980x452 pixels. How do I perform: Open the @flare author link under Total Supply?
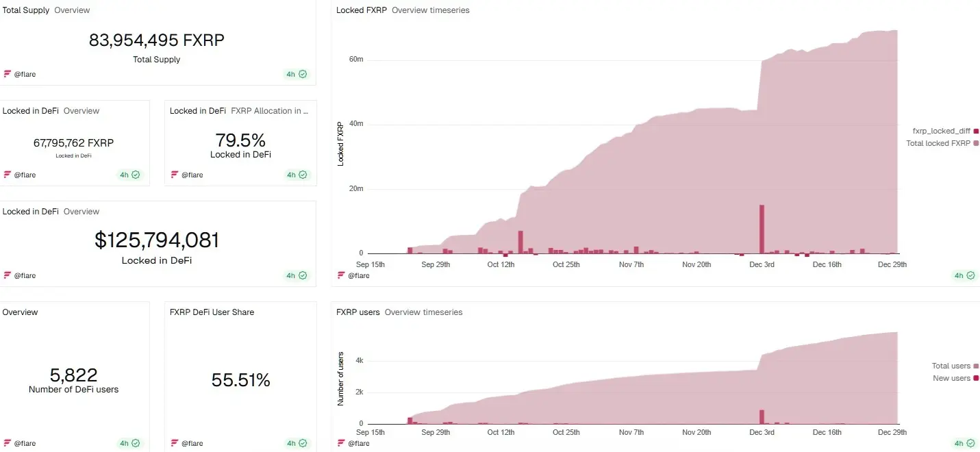25,73
